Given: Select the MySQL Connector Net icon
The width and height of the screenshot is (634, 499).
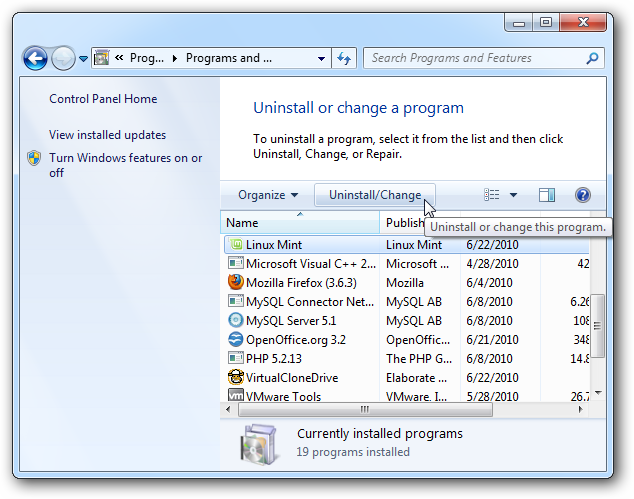Looking at the screenshot, I should pos(236,301).
